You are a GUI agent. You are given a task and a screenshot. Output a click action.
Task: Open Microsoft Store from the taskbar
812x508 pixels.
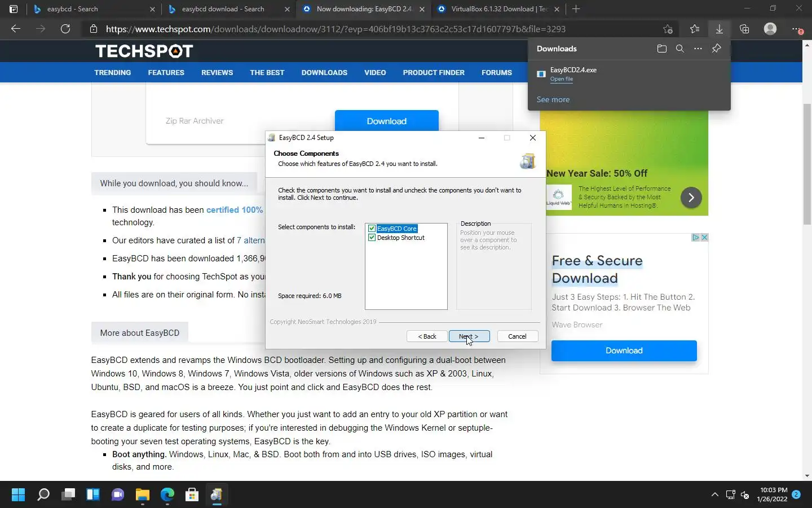(x=192, y=495)
